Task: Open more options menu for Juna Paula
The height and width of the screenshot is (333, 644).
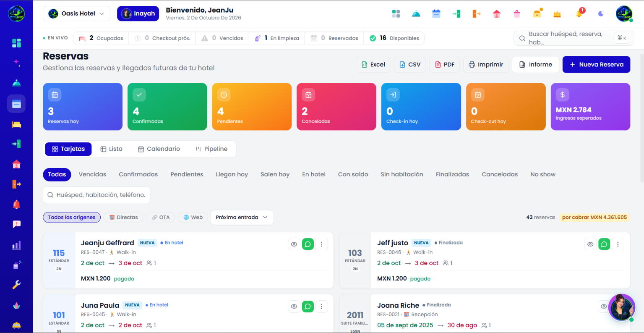Action: pos(321,307)
